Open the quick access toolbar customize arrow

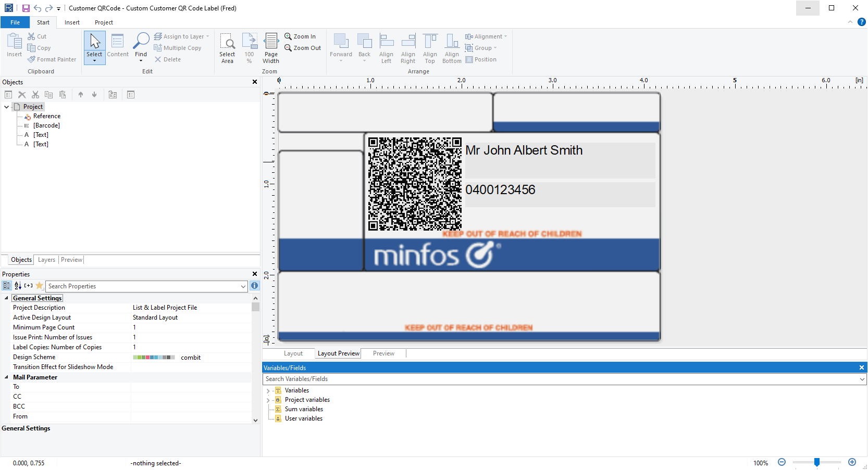pos(58,8)
